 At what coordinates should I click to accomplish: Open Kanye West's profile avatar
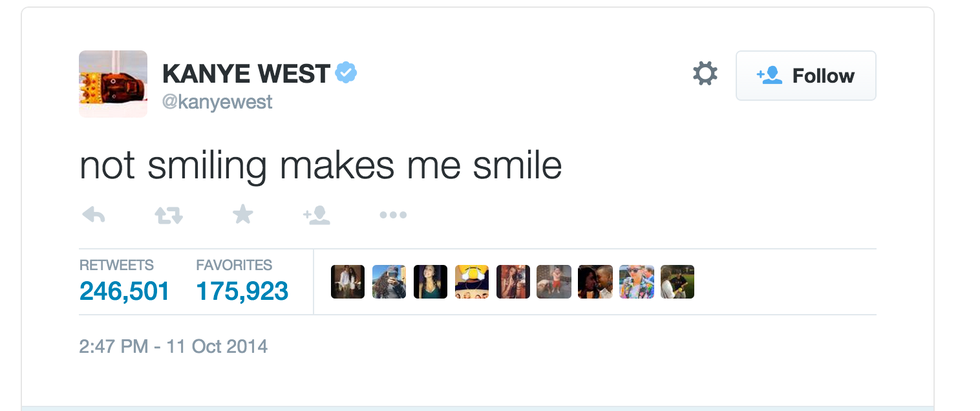[113, 84]
